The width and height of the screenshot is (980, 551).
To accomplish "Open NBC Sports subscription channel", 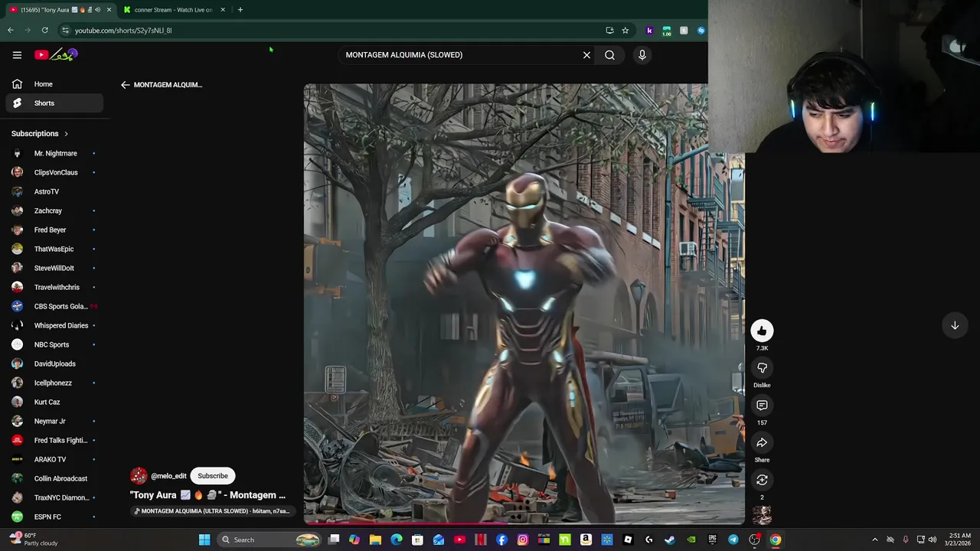I will (x=54, y=344).
